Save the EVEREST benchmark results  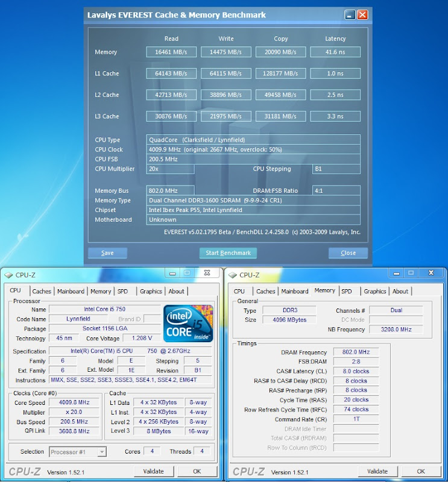click(107, 253)
